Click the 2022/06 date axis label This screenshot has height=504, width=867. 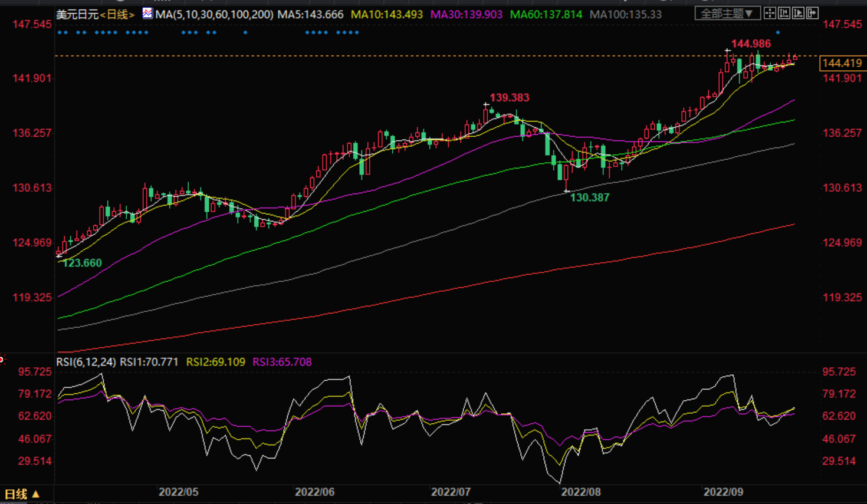(x=315, y=492)
